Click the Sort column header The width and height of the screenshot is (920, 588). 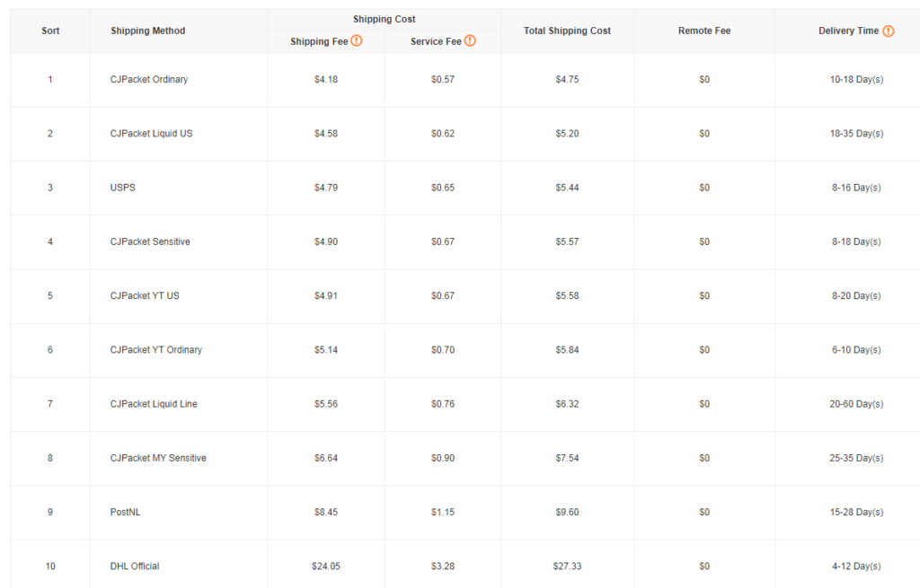point(50,31)
